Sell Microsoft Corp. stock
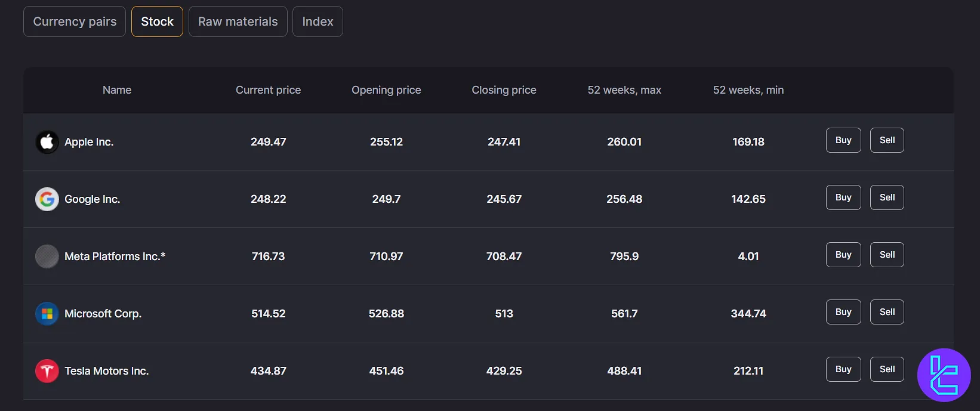 coord(887,312)
